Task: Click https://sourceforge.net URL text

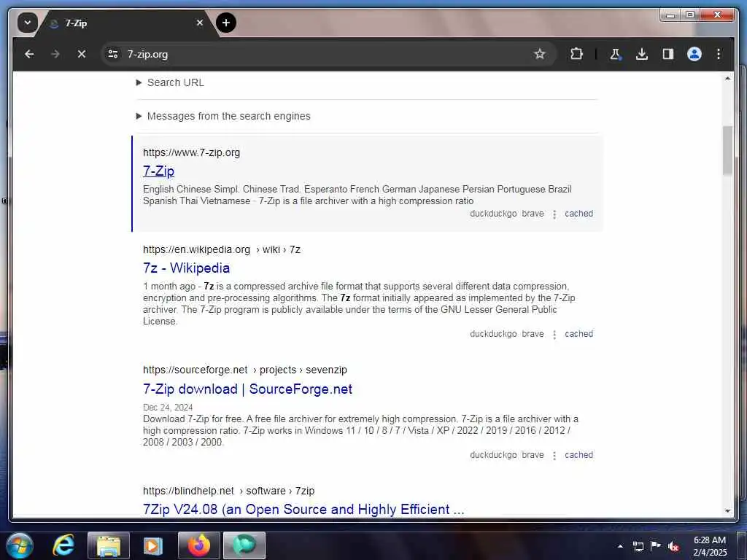Action: [x=196, y=370]
